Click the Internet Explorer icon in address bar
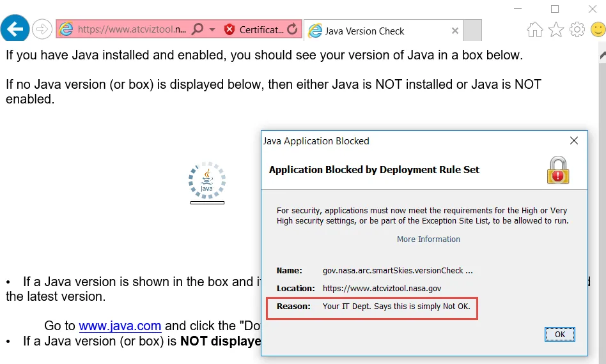The image size is (606, 364). click(x=66, y=29)
